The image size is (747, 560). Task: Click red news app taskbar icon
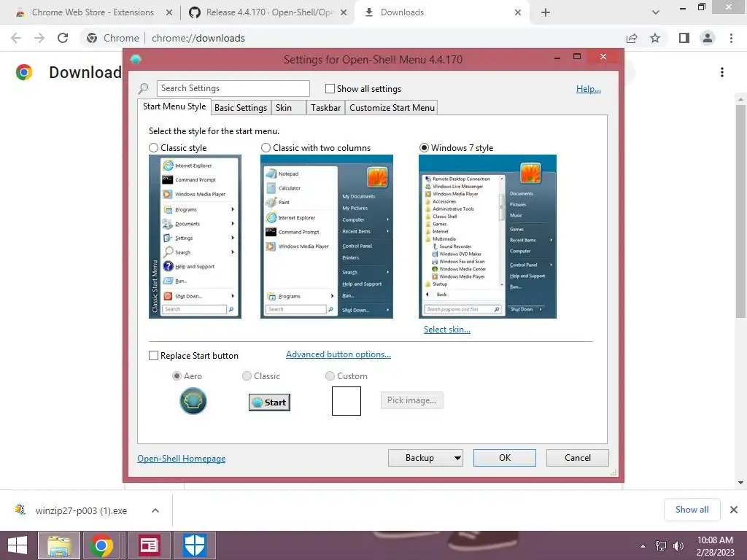tap(149, 545)
